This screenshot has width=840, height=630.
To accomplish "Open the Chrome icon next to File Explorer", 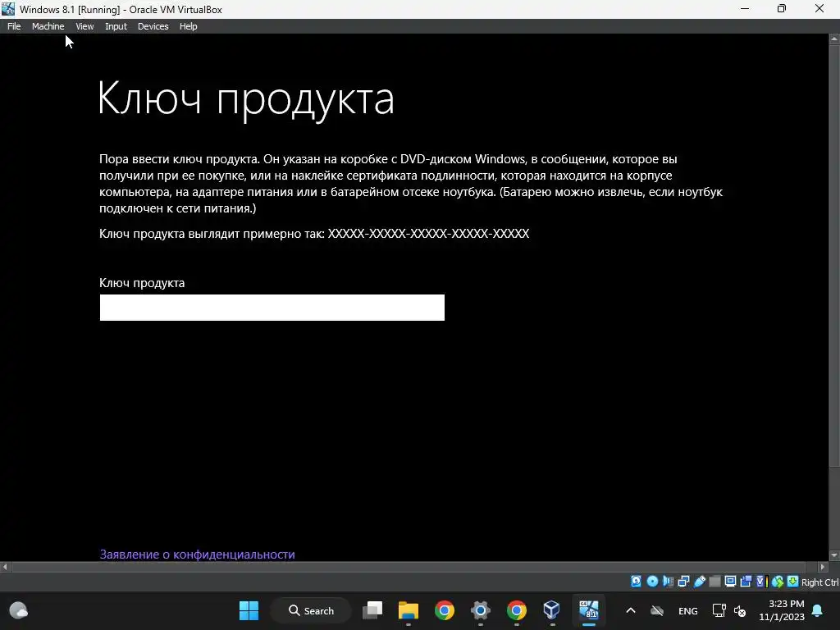I will (x=444, y=610).
